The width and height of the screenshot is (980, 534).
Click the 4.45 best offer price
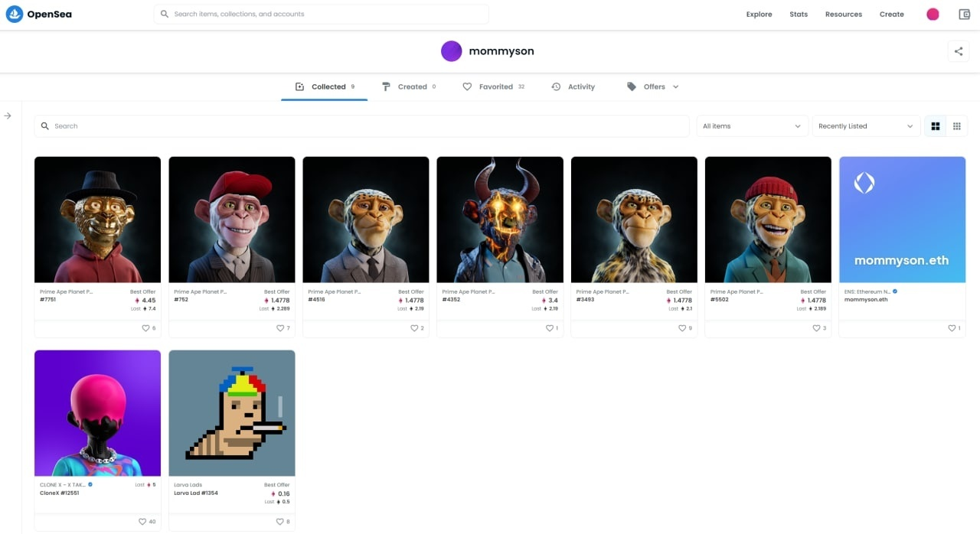[x=149, y=301]
